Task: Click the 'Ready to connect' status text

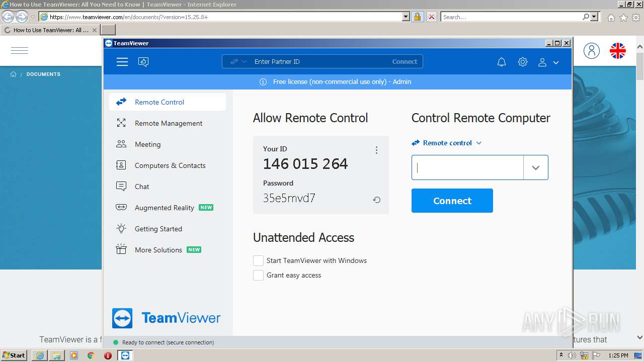Action: (x=168, y=342)
